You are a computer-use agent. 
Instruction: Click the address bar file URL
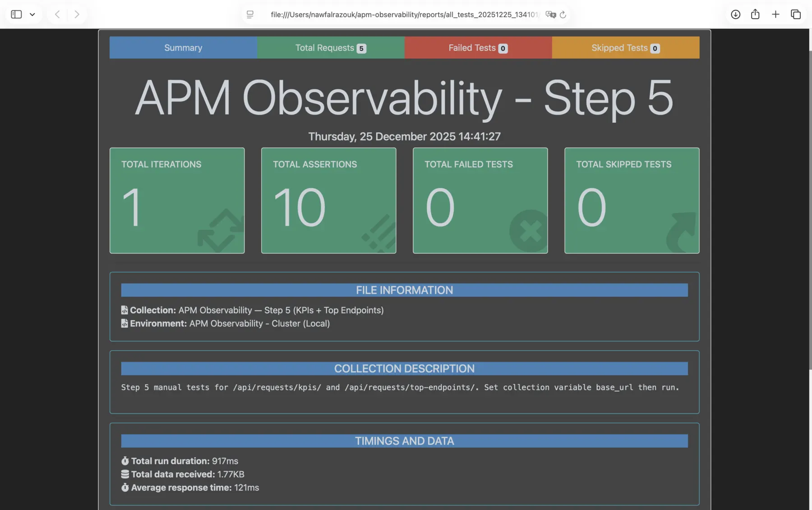(404, 14)
